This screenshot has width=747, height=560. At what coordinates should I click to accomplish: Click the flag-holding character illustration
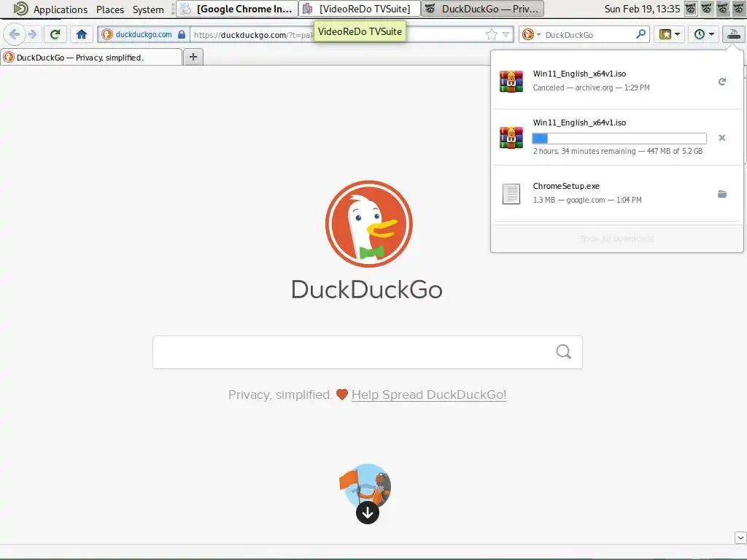click(366, 485)
